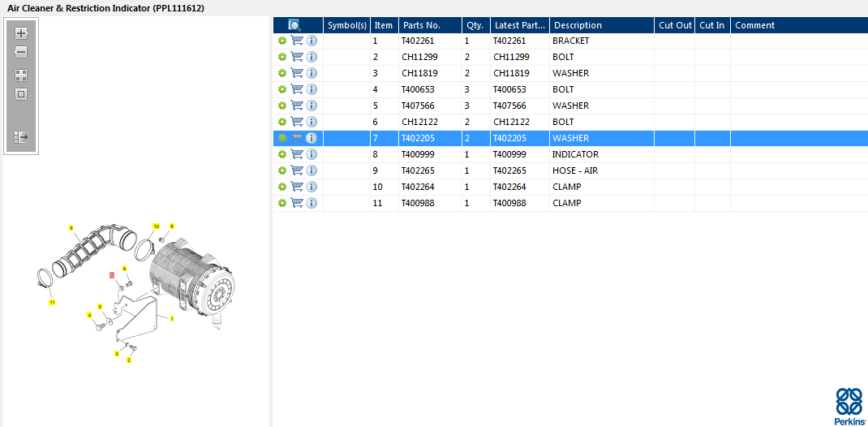Viewport: 868px width, 427px height.
Task: Click gear icon for INDICATOR T400999
Action: pyautogui.click(x=282, y=154)
